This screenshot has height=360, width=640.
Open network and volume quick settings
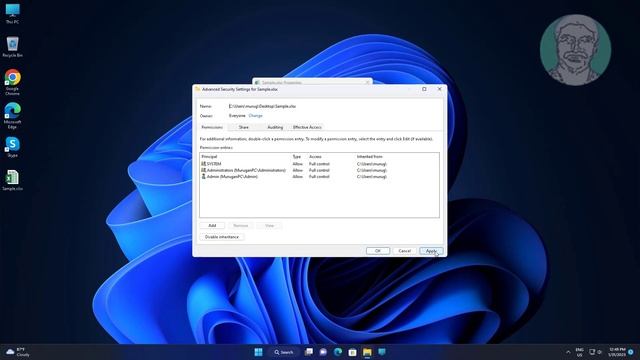(x=596, y=352)
